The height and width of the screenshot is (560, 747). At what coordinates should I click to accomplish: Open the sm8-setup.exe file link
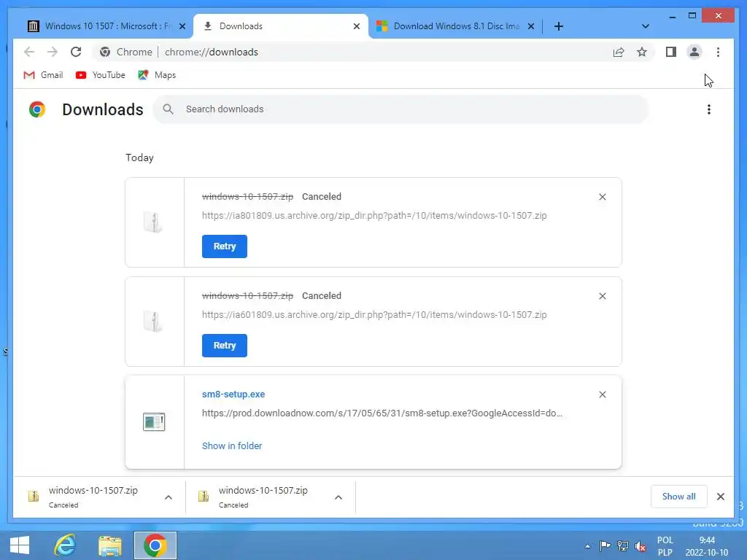click(x=233, y=394)
